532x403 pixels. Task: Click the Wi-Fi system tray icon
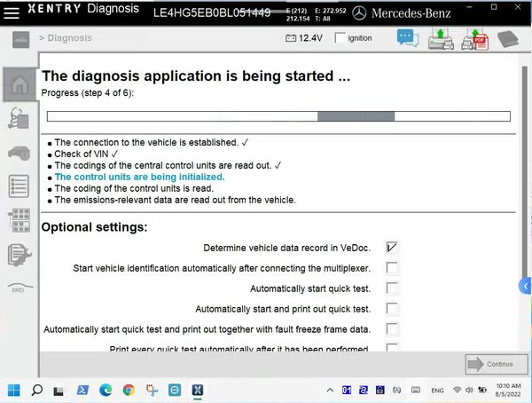click(x=457, y=390)
